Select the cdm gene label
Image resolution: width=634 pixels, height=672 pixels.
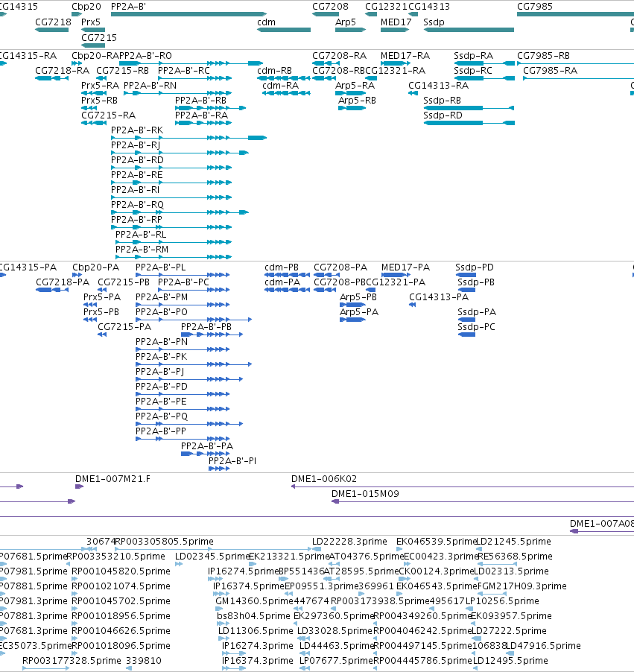click(x=266, y=22)
